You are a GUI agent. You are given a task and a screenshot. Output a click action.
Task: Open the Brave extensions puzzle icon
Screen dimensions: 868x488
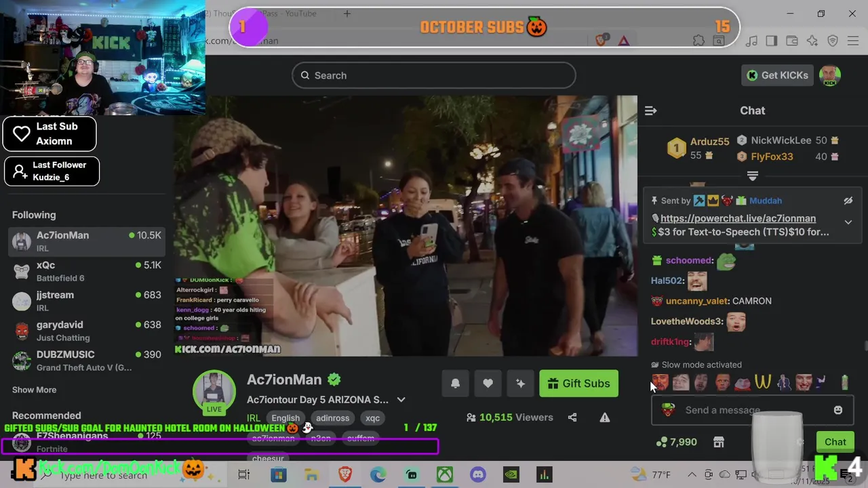point(699,41)
